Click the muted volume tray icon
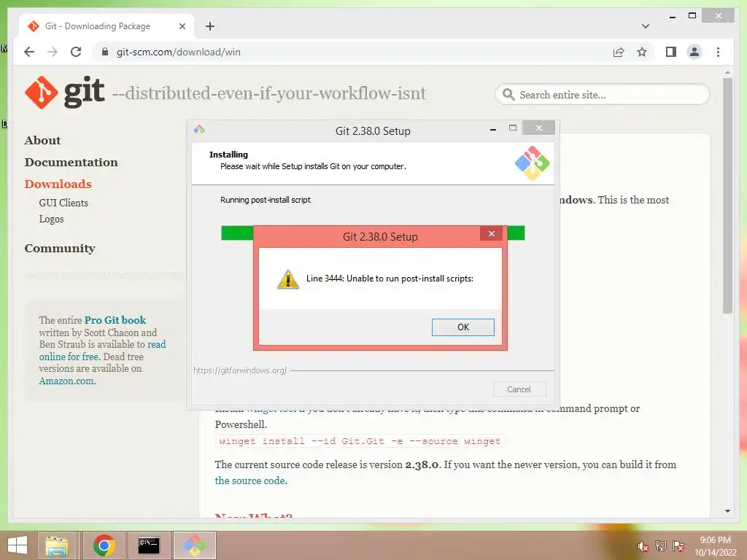The image size is (747, 560). coord(643,546)
